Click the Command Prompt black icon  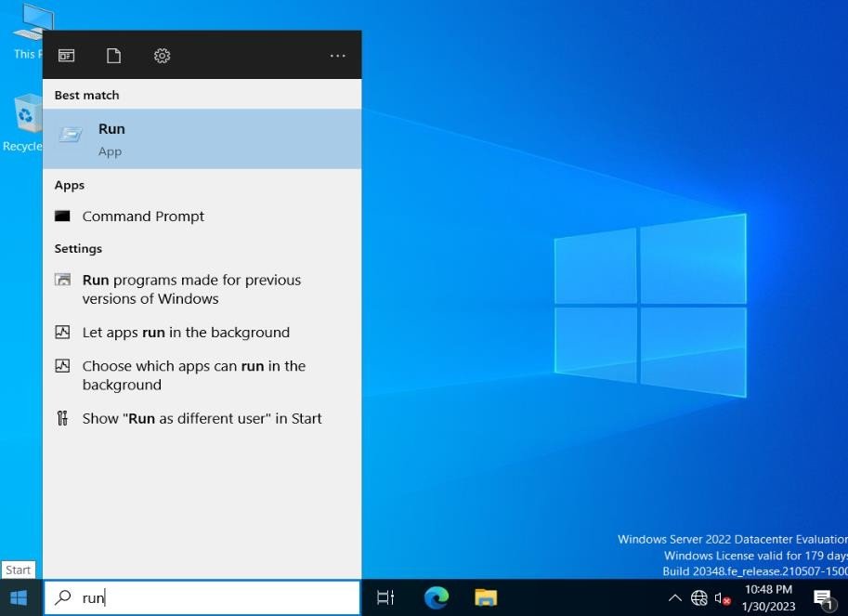pyautogui.click(x=63, y=216)
